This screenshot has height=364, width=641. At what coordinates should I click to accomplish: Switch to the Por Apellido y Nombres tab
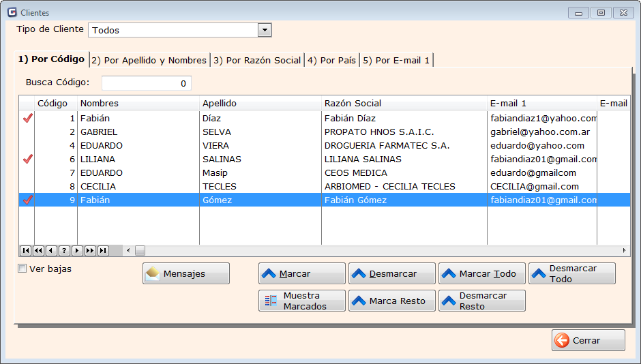(x=149, y=60)
